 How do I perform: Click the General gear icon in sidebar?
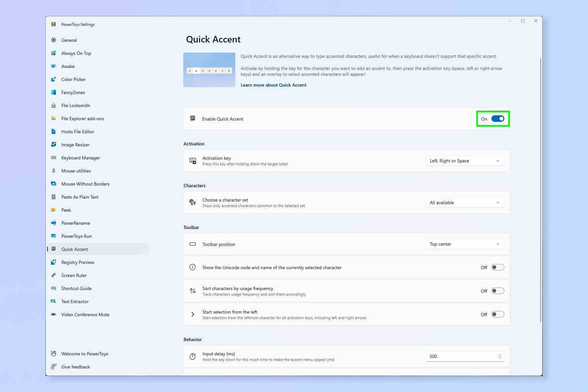(54, 40)
